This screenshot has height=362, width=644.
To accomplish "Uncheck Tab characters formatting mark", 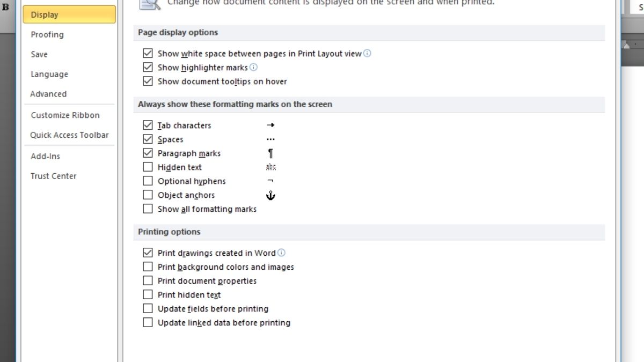I will pyautogui.click(x=148, y=125).
